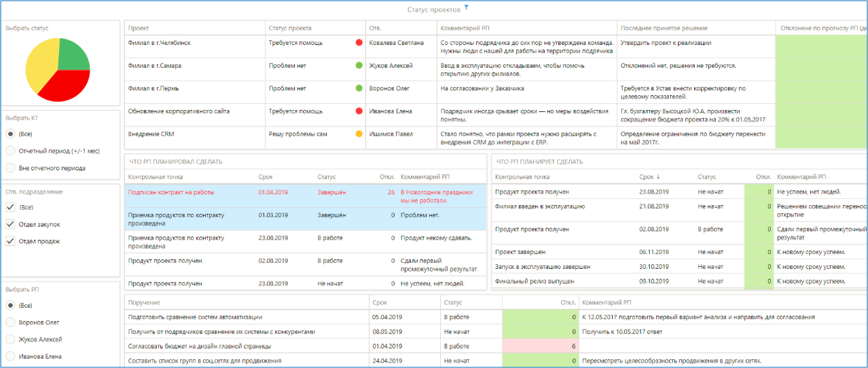Select project Филиал в г.Самара
Screen dimensions: 868x368
(154, 65)
